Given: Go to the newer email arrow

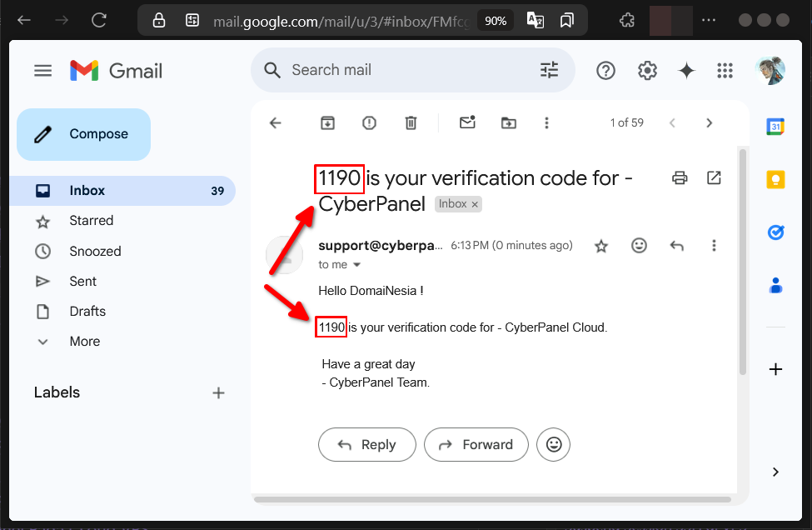Looking at the screenshot, I should click(x=672, y=122).
